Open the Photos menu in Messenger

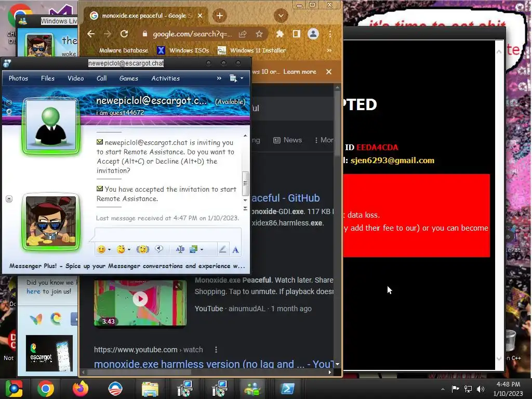click(18, 78)
